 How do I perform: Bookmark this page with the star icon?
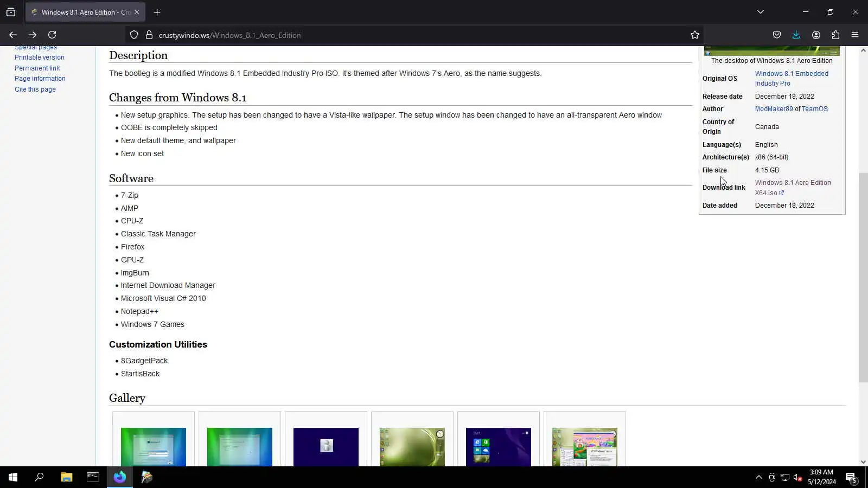coord(695,35)
